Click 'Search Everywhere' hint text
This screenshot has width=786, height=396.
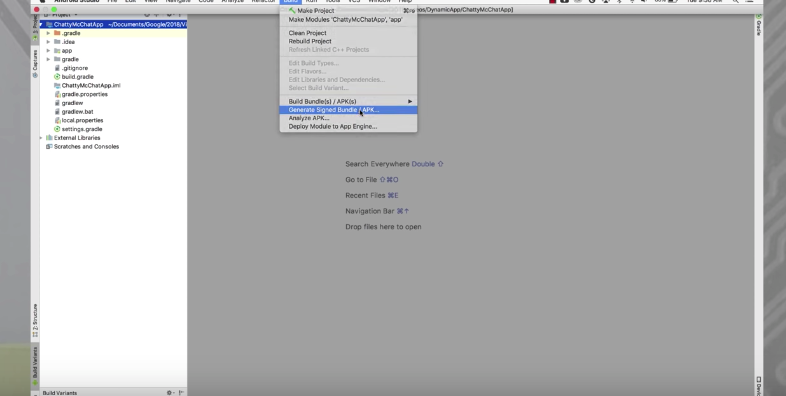tap(377, 164)
